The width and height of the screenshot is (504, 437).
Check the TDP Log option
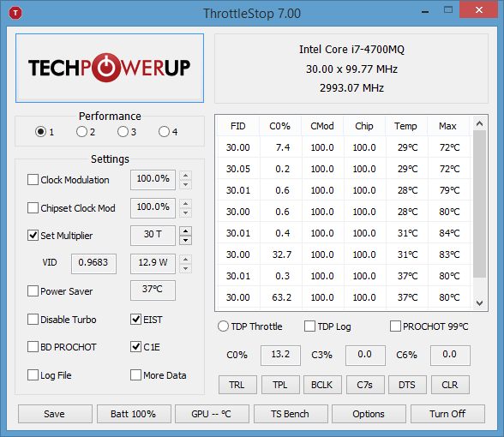pos(310,326)
